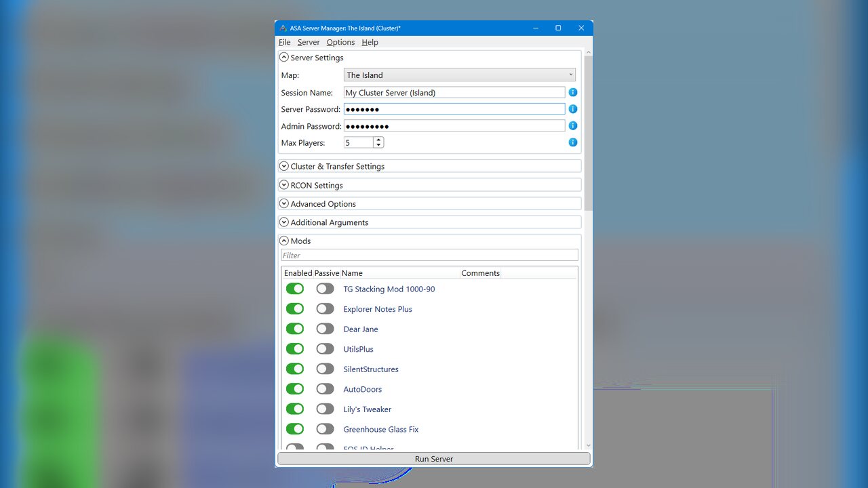The height and width of the screenshot is (488, 868).
Task: Maximize the ASA Server Manager window
Action: click(558, 28)
